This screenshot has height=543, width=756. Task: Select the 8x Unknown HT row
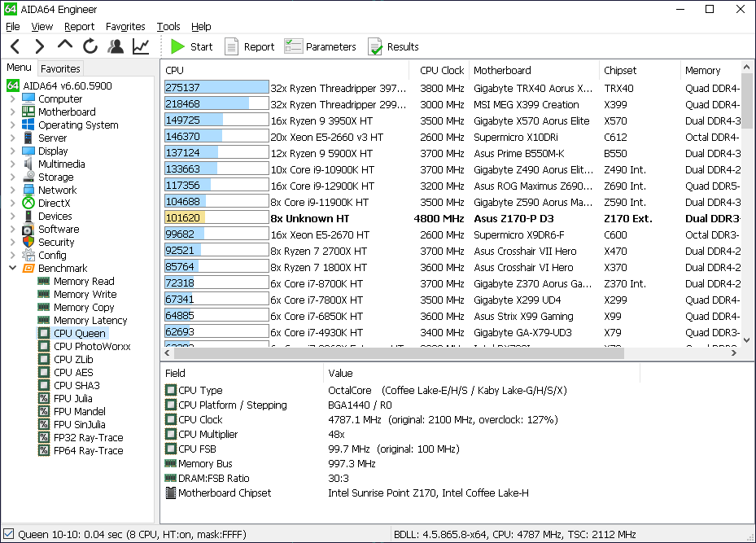coord(452,218)
